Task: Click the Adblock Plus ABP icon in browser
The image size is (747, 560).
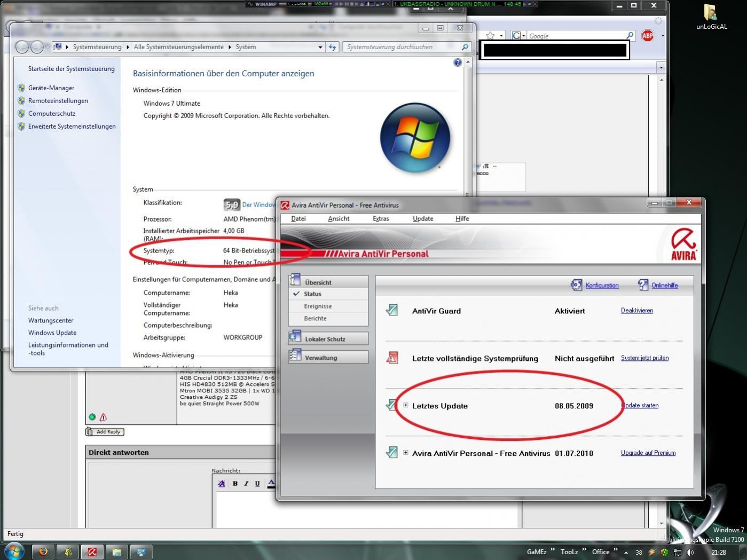Action: (x=648, y=36)
